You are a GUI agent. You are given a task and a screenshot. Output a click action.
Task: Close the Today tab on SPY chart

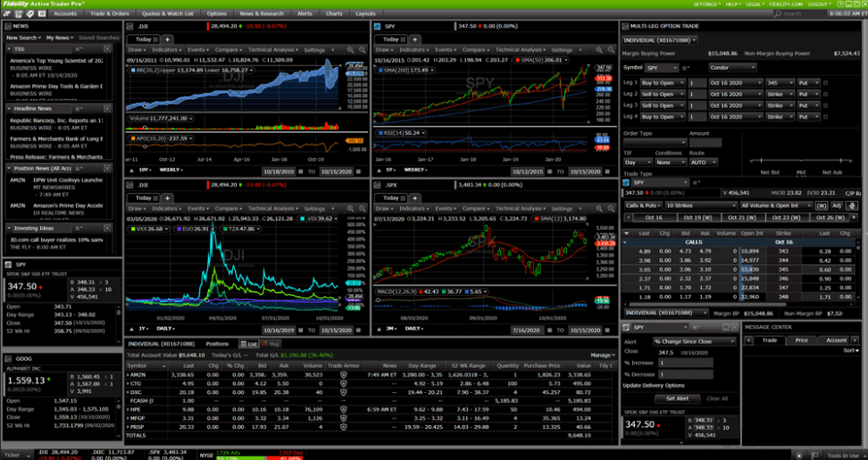click(403, 39)
